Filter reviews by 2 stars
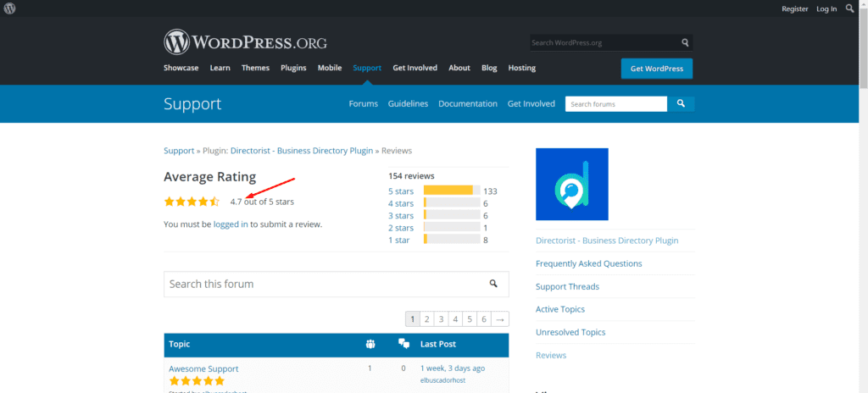This screenshot has height=393, width=868. 401,228
